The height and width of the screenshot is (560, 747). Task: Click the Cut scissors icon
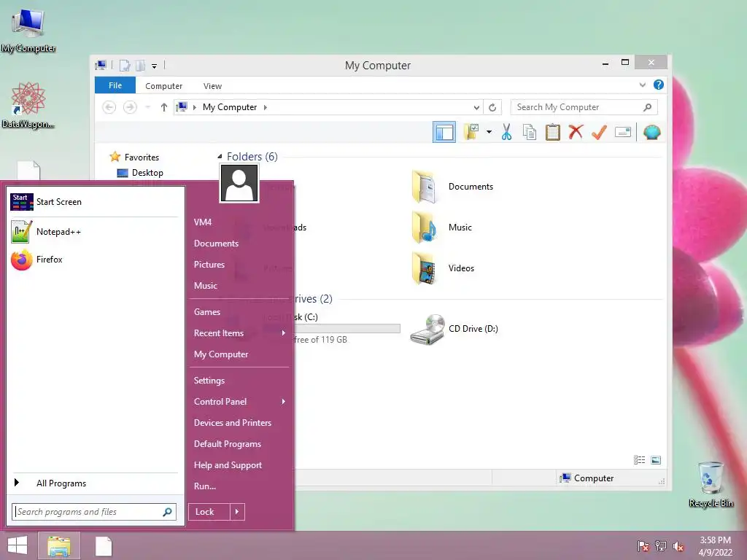[x=506, y=132]
